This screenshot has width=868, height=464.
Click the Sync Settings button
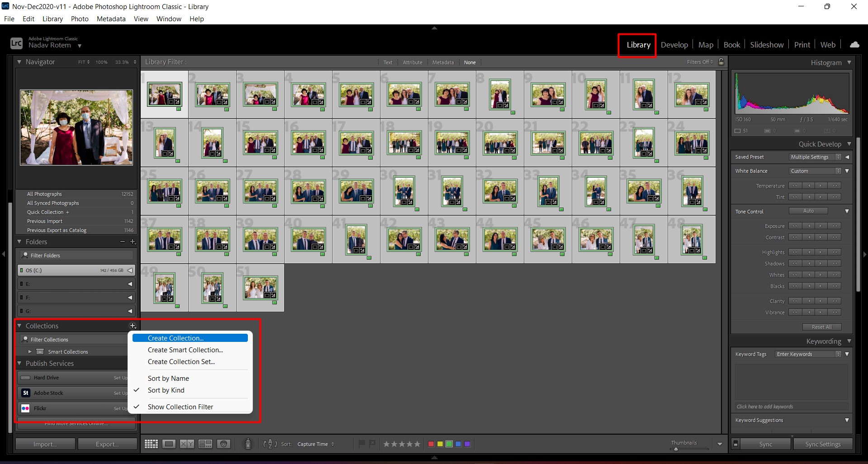[823, 444]
